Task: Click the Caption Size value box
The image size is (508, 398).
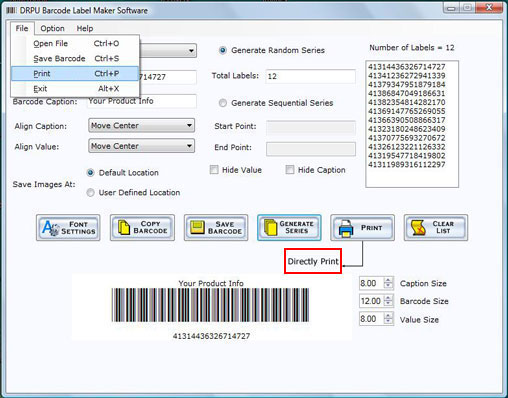Action: click(372, 283)
